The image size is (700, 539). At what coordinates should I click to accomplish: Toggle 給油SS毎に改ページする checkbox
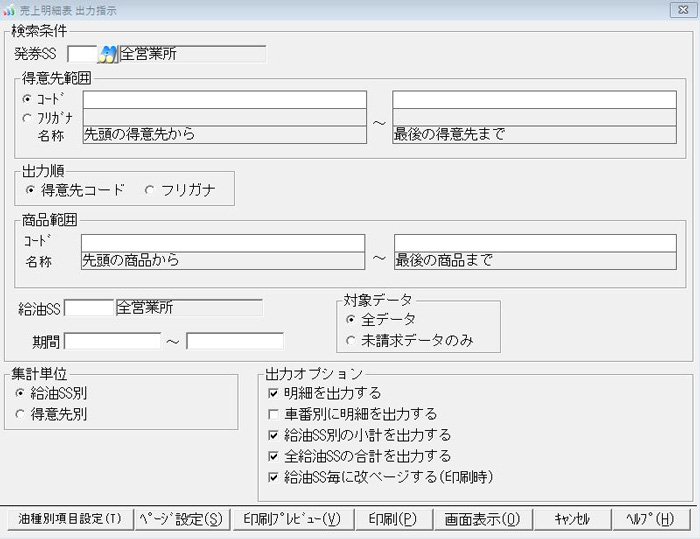[x=274, y=476]
